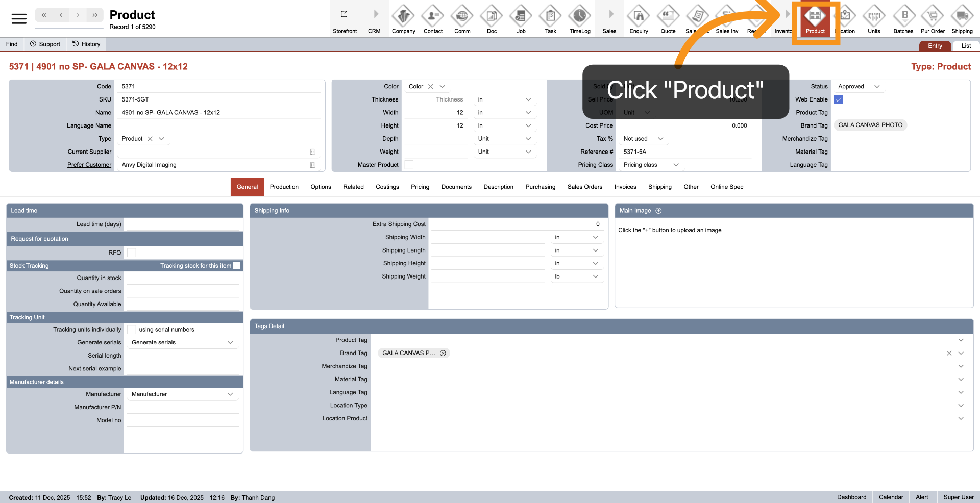Click the plus icon beside Main Image

click(x=658, y=211)
